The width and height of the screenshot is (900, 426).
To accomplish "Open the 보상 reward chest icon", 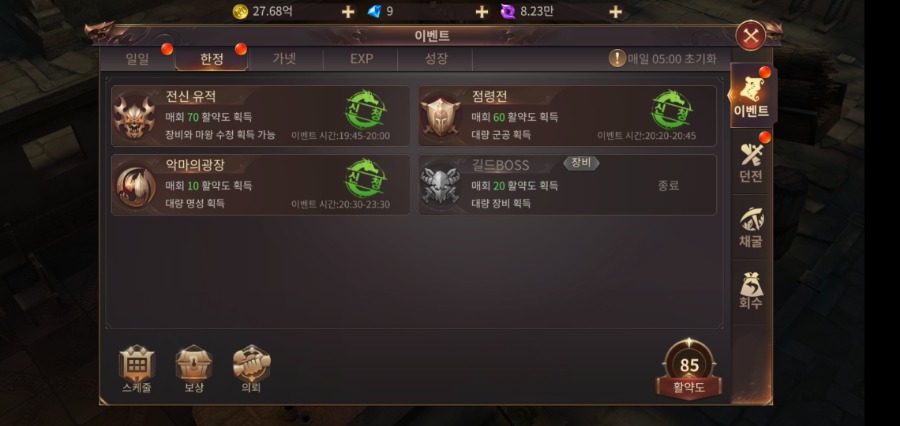I will point(193,369).
